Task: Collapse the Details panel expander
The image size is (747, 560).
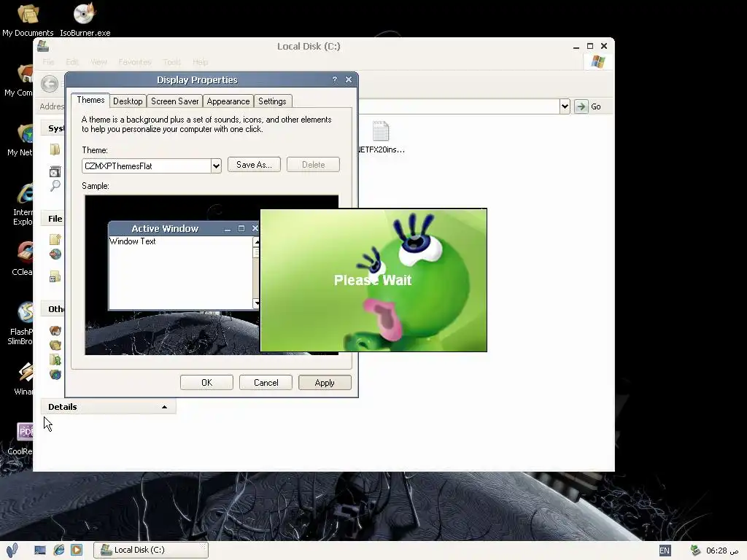Action: pyautogui.click(x=164, y=407)
